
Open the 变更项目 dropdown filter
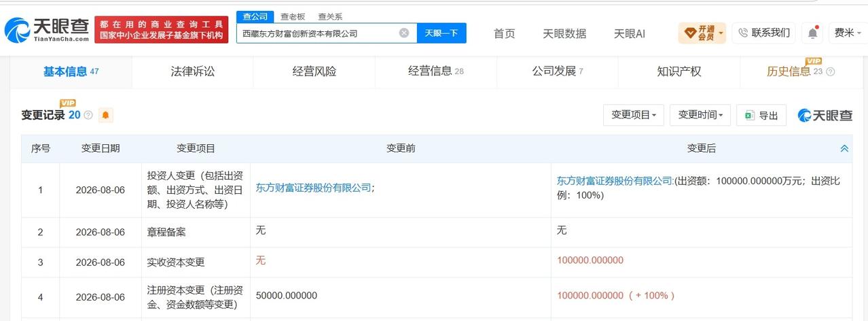[x=633, y=115]
